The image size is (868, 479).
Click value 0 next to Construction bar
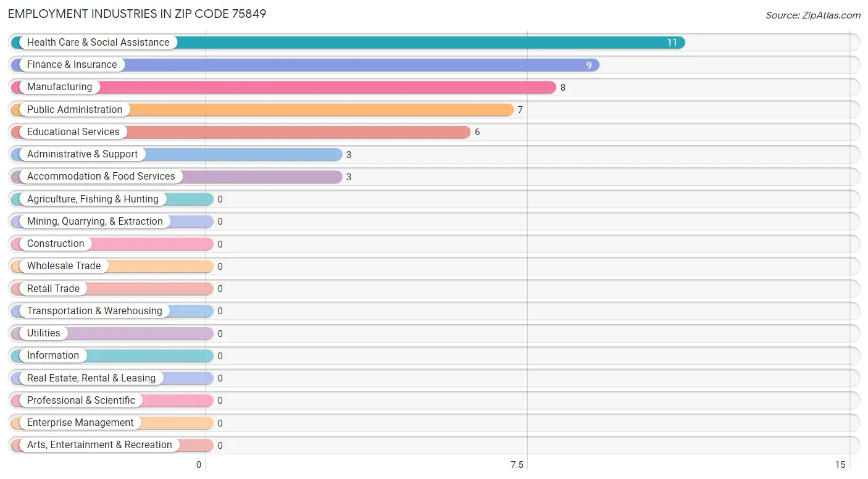[x=220, y=244]
